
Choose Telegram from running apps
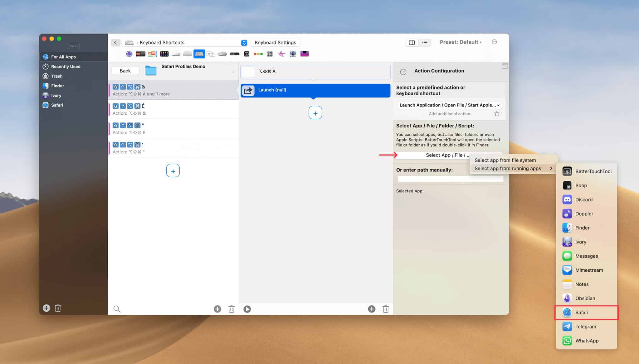586,327
